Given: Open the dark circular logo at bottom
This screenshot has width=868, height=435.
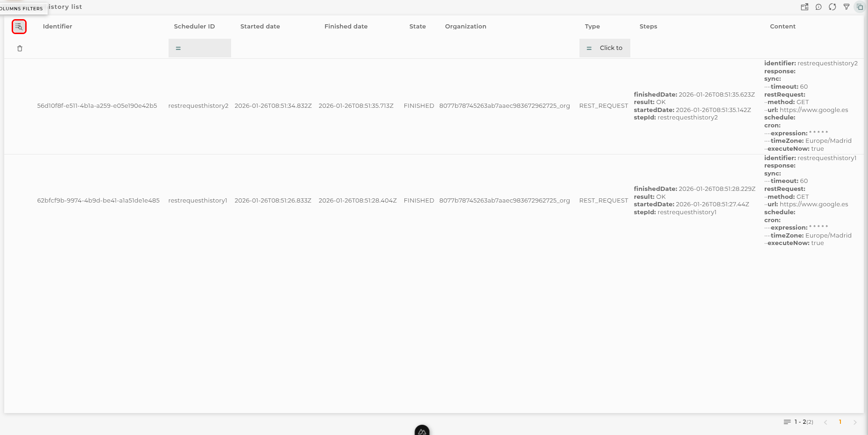Looking at the screenshot, I should click(422, 430).
